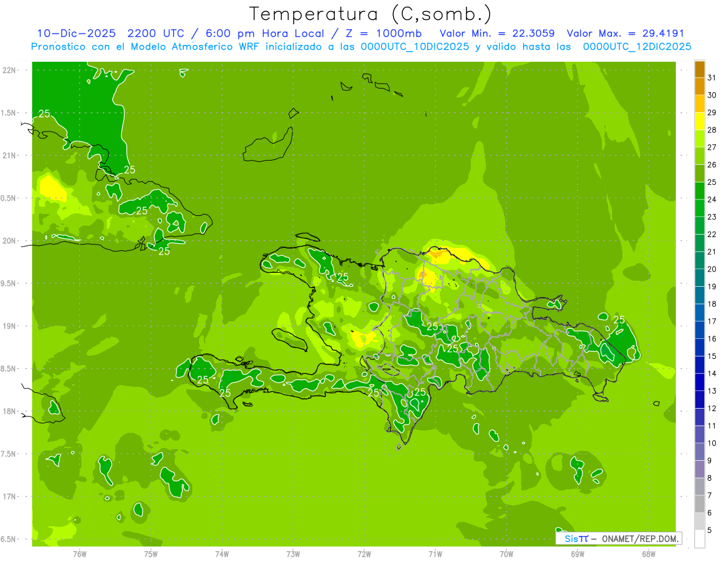Click the legend value label "5"
Screen dimensions: 728x562
tap(710, 530)
